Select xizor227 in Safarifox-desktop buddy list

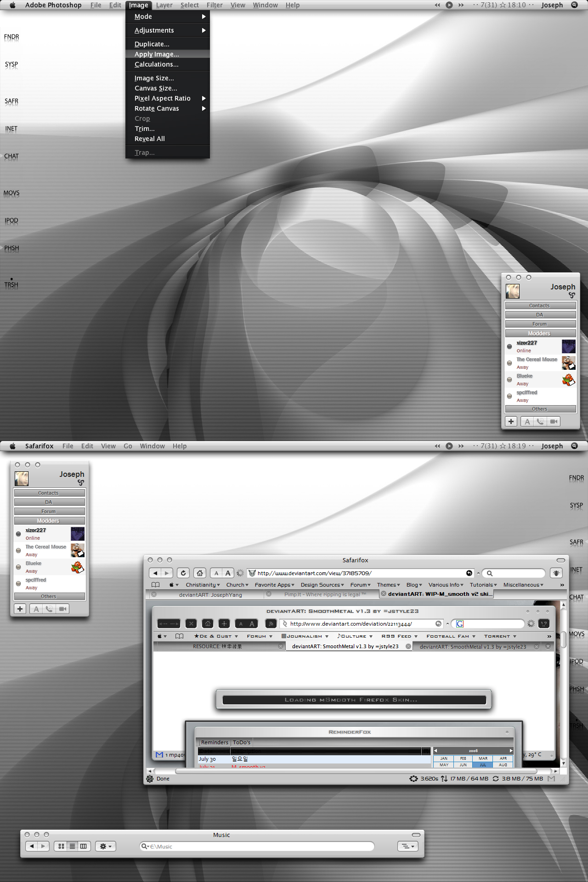point(50,534)
